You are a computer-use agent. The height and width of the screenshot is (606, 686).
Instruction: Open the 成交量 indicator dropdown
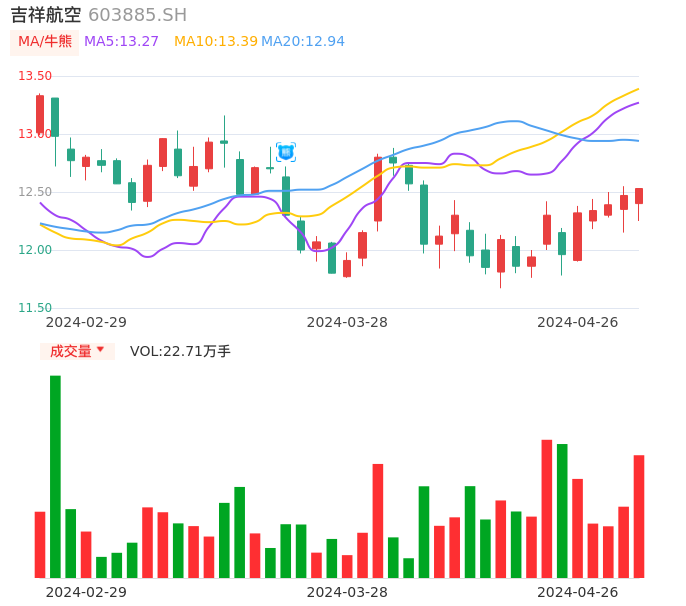point(78,351)
